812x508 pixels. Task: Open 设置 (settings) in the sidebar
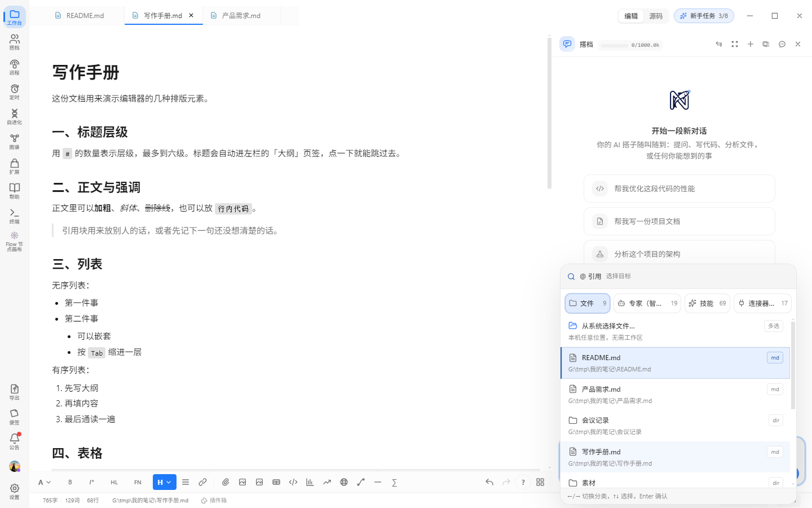[15, 491]
